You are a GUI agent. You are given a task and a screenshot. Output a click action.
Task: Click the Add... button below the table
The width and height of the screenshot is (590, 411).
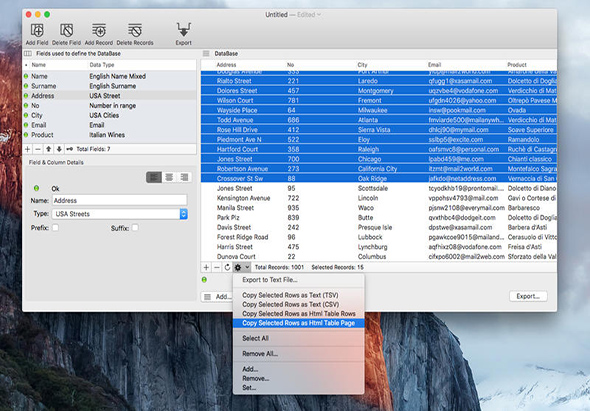click(217, 297)
